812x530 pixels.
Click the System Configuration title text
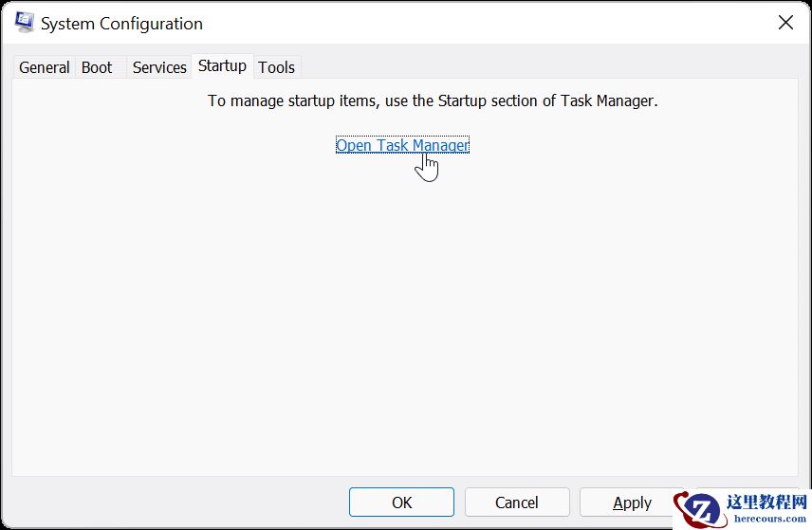[121, 24]
